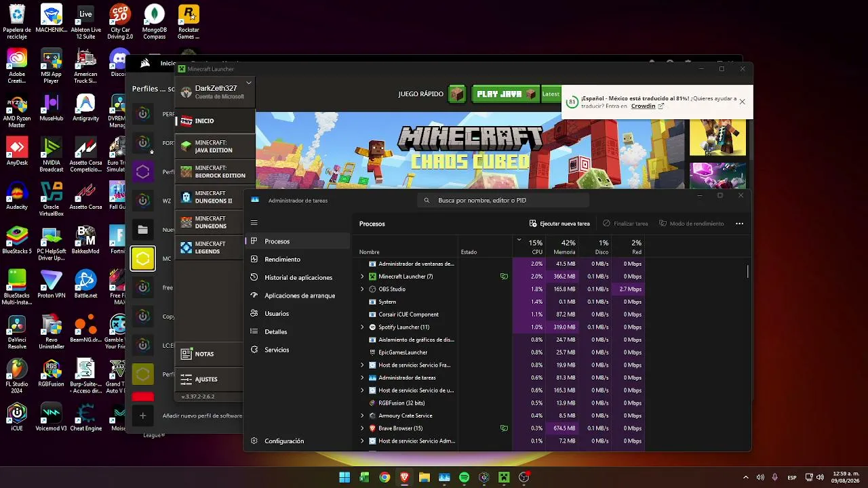
Task: Click the Estado column header
Action: pos(486,247)
